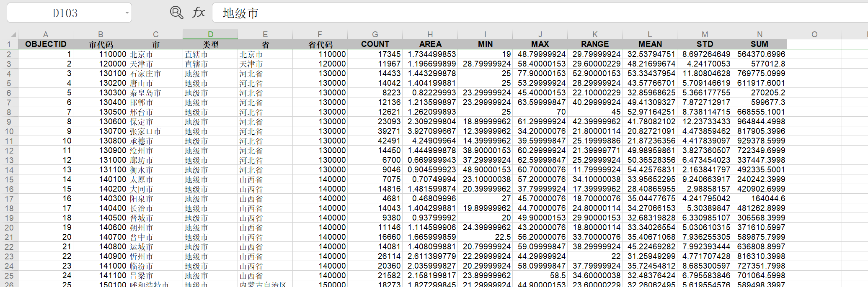Click the 秦皇岛市 cell

[x=155, y=92]
